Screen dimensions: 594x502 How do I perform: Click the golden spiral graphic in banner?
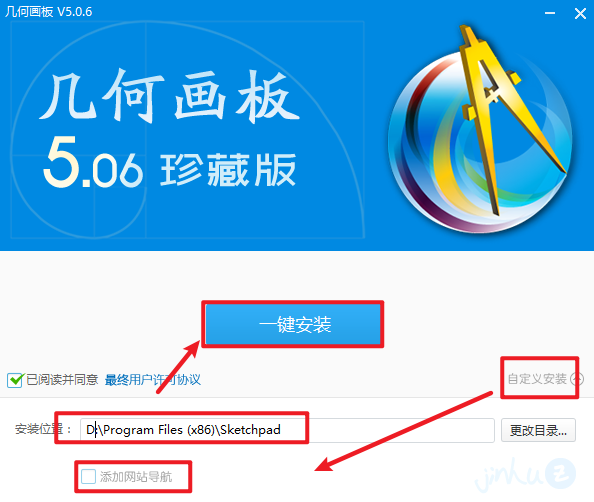point(188,130)
